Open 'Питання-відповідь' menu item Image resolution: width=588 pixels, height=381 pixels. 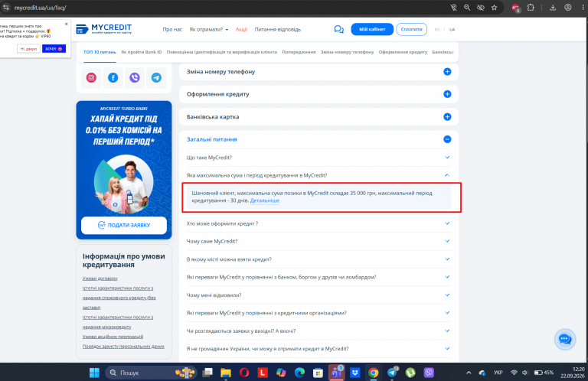pyautogui.click(x=277, y=29)
